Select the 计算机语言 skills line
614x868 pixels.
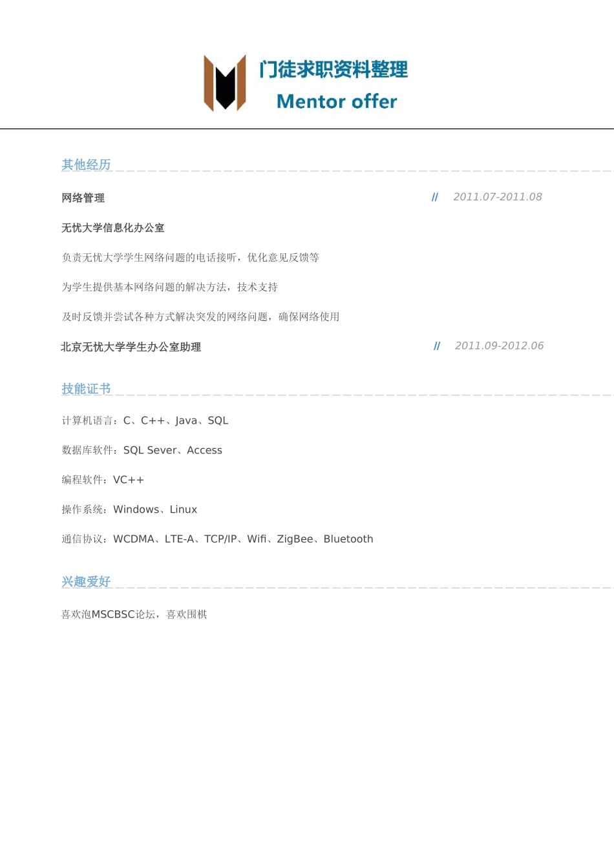[x=145, y=420]
